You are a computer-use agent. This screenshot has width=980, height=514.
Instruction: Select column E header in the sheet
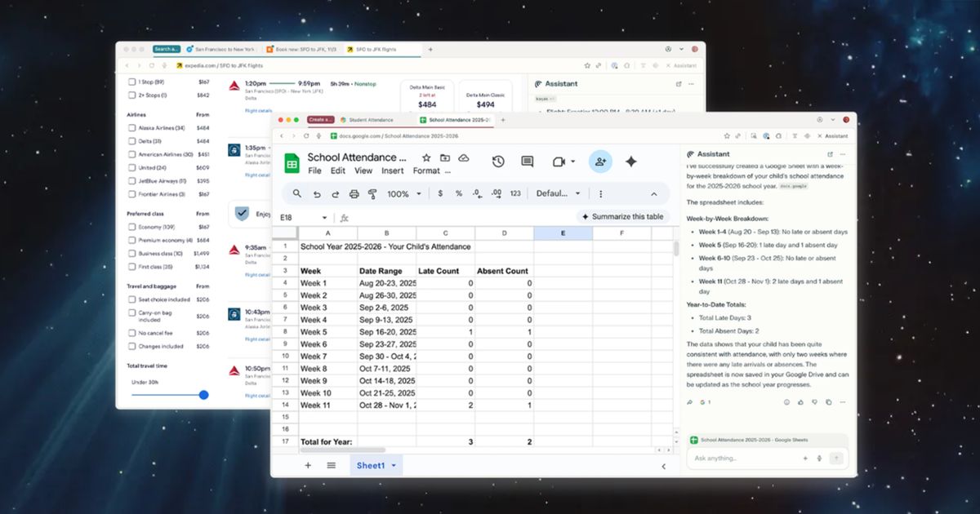pos(563,233)
